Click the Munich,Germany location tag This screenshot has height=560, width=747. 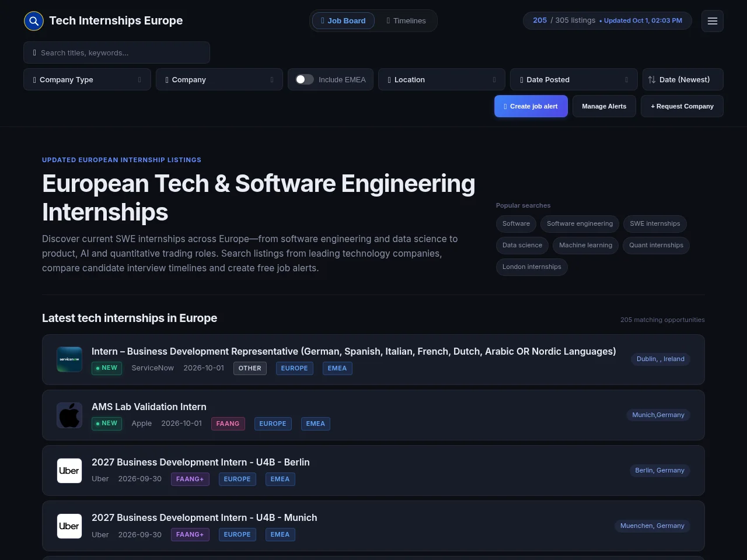(x=658, y=415)
